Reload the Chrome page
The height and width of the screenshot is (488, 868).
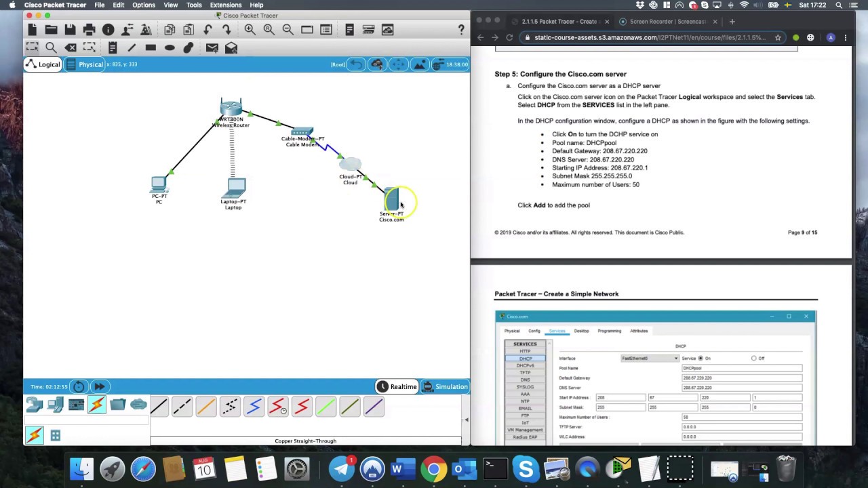509,38
